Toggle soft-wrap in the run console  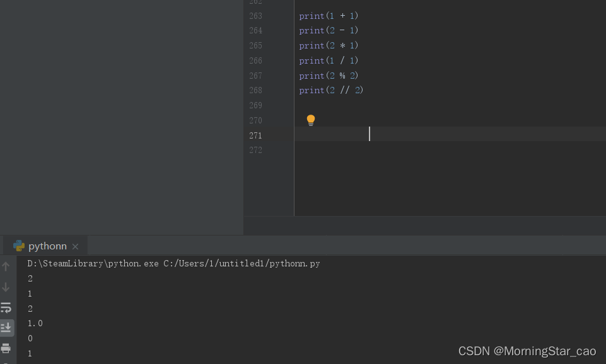pos(6,308)
